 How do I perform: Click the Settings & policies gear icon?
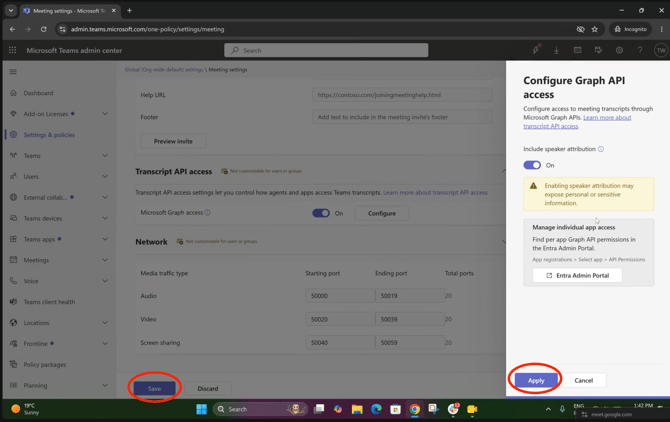13,135
